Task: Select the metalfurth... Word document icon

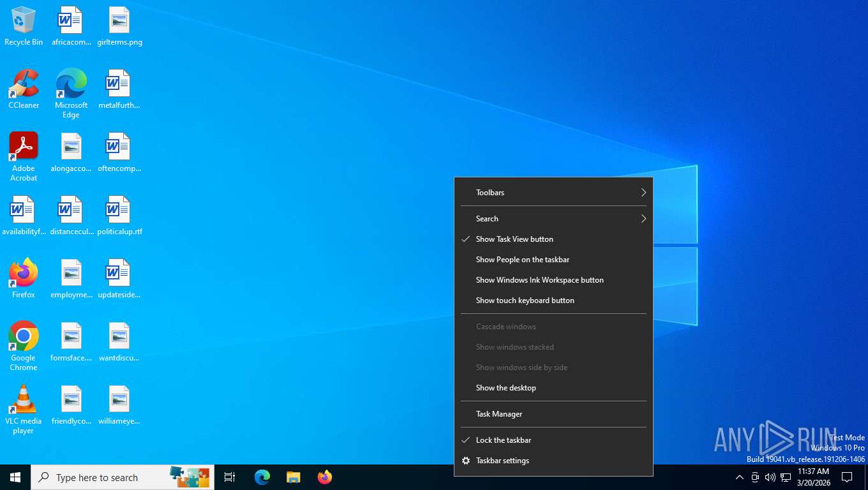Action: (x=119, y=89)
